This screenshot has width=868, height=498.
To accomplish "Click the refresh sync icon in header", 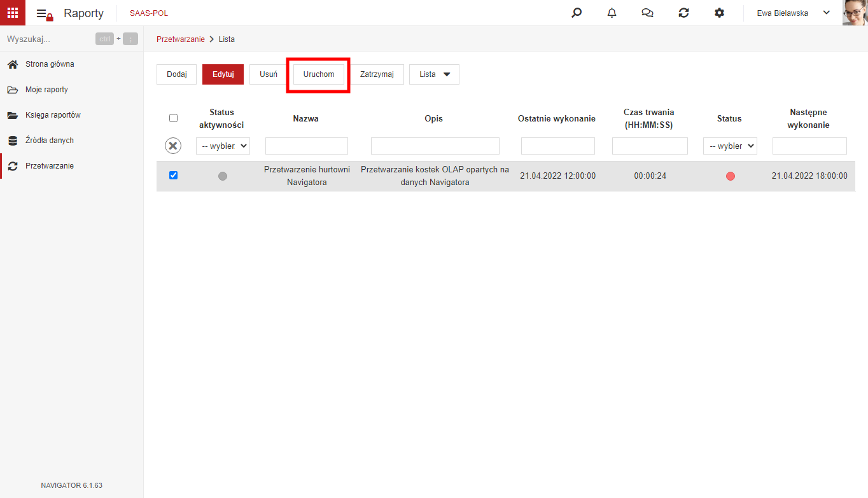I will (683, 13).
